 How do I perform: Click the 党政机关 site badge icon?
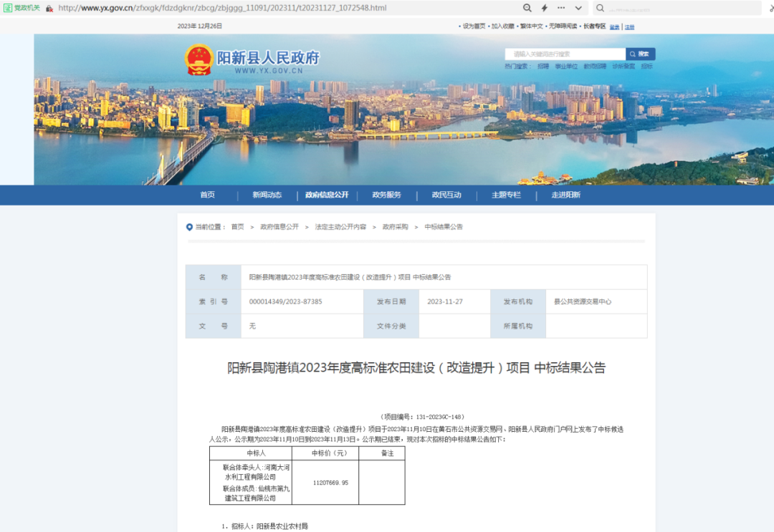(9, 8)
